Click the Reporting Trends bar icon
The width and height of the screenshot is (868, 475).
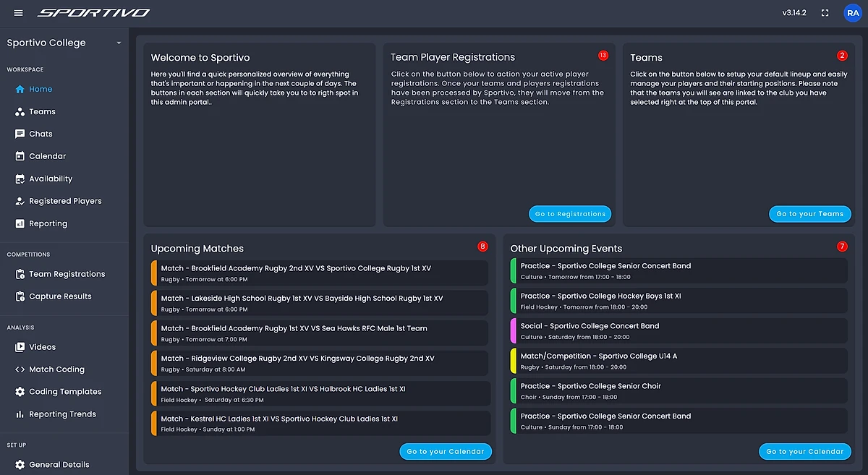pyautogui.click(x=20, y=414)
